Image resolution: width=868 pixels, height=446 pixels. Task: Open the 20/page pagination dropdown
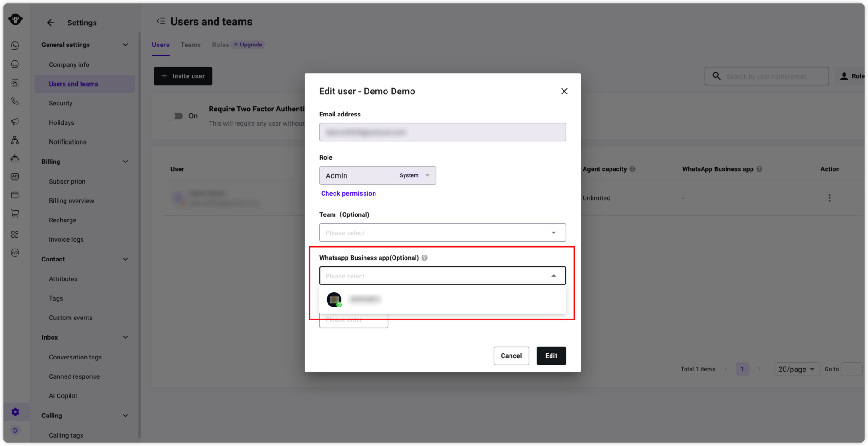tap(797, 369)
